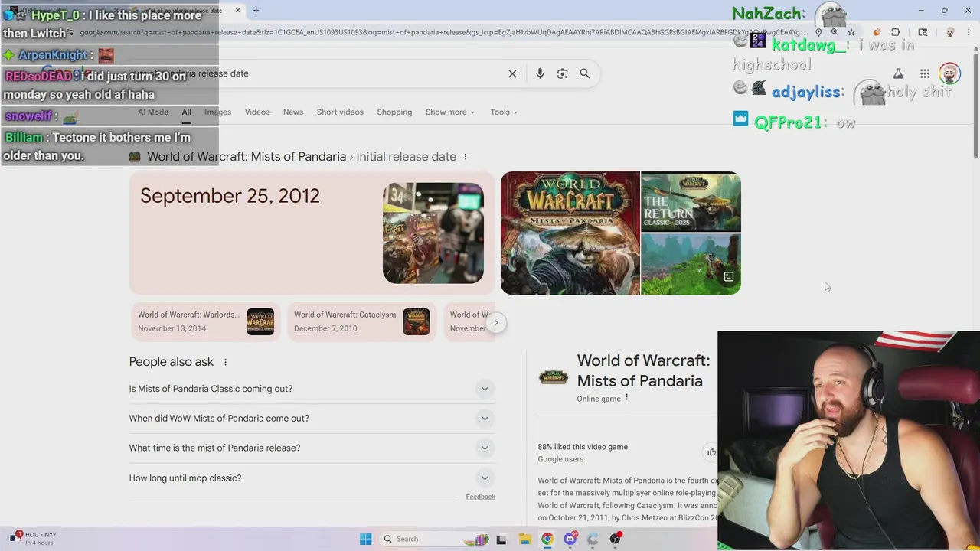Image resolution: width=980 pixels, height=551 pixels.
Task: Open The Return Classic 2025 image
Action: click(691, 201)
